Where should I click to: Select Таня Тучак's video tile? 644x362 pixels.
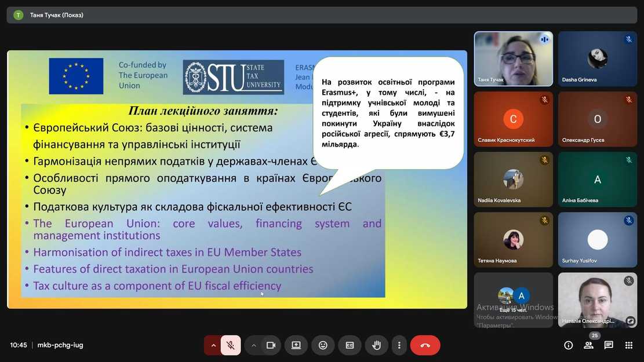click(x=514, y=58)
